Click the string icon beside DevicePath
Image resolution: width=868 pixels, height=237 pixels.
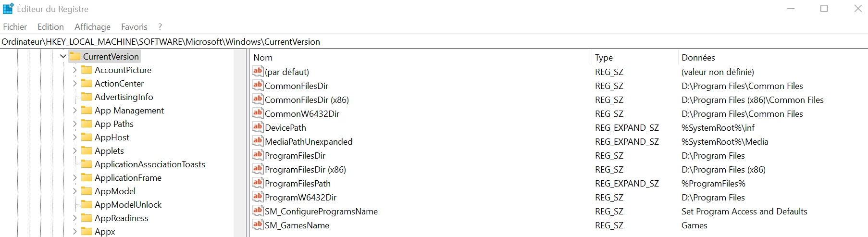point(258,127)
